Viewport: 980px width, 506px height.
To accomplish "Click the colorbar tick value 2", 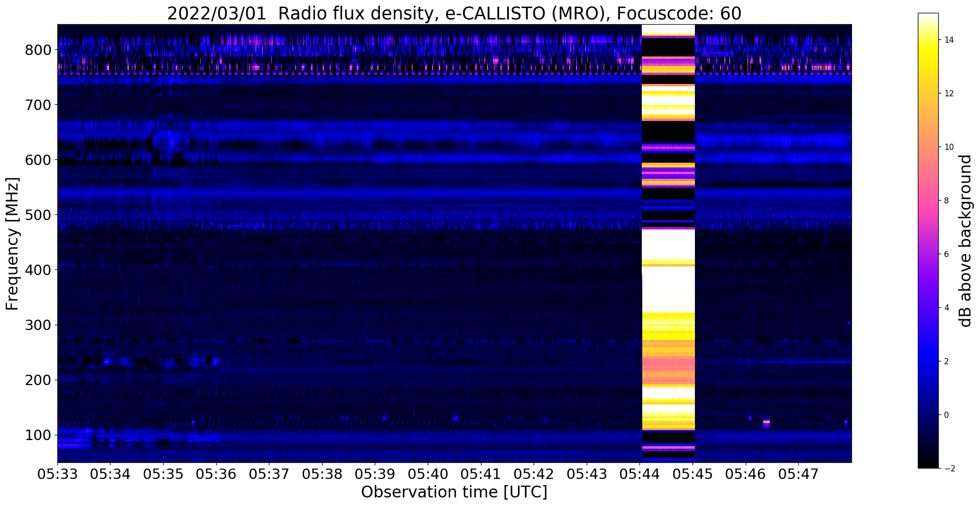I will click(946, 361).
